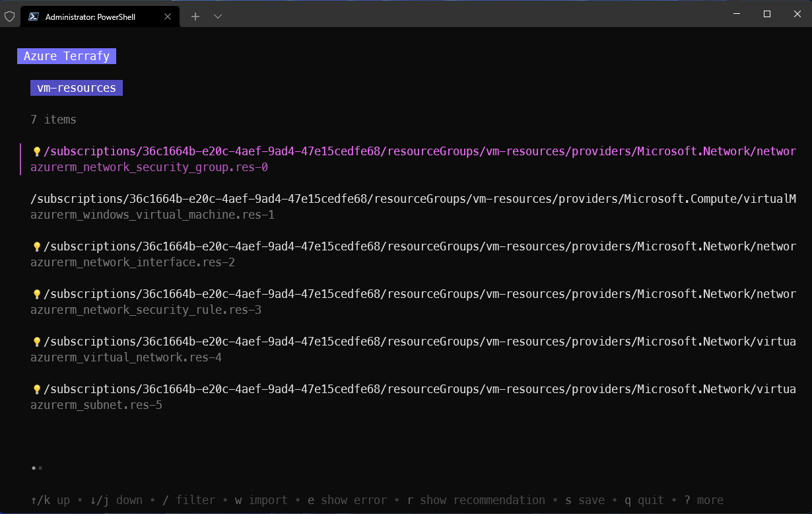Image resolution: width=812 pixels, height=514 pixels.
Task: Click the lightbulb icon on the res-2 row
Action: click(x=37, y=247)
